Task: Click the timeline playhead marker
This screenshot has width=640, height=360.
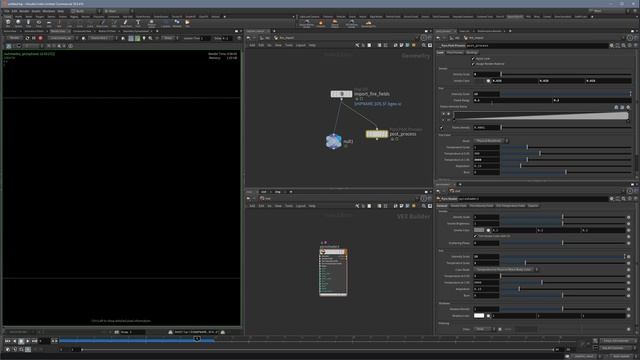Action: (197, 338)
